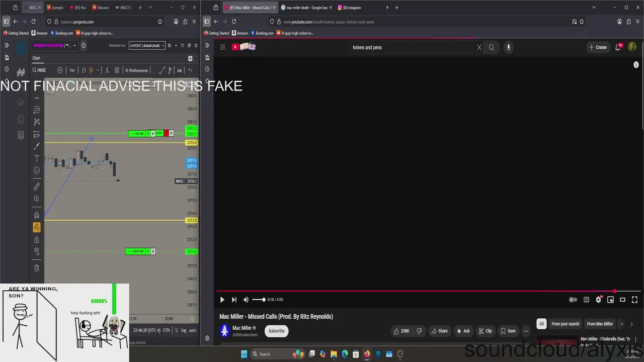Show more filter chips with right chevron
644x362 pixels.
pyautogui.click(x=631, y=324)
